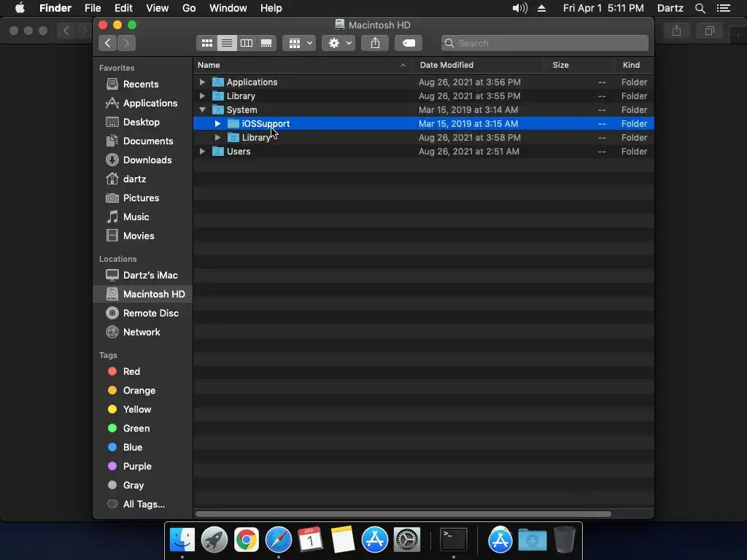Select Macintosh HD in sidebar
Screen dimensions: 747x560
(x=143, y=295)
